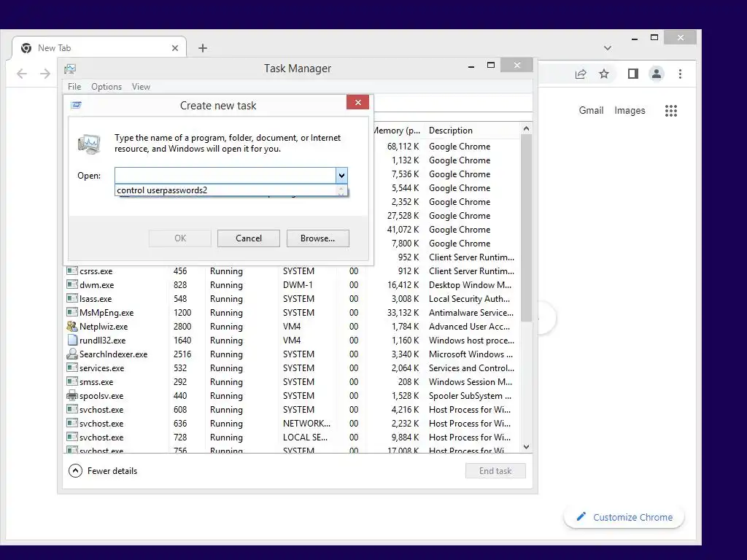747x560 pixels.
Task: Click the Browse... button
Action: tap(318, 238)
